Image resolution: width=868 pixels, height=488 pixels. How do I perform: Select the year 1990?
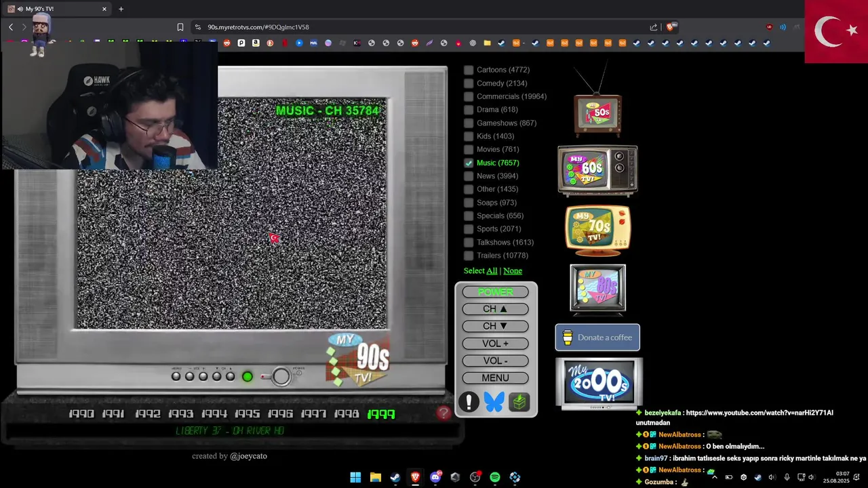point(81,413)
